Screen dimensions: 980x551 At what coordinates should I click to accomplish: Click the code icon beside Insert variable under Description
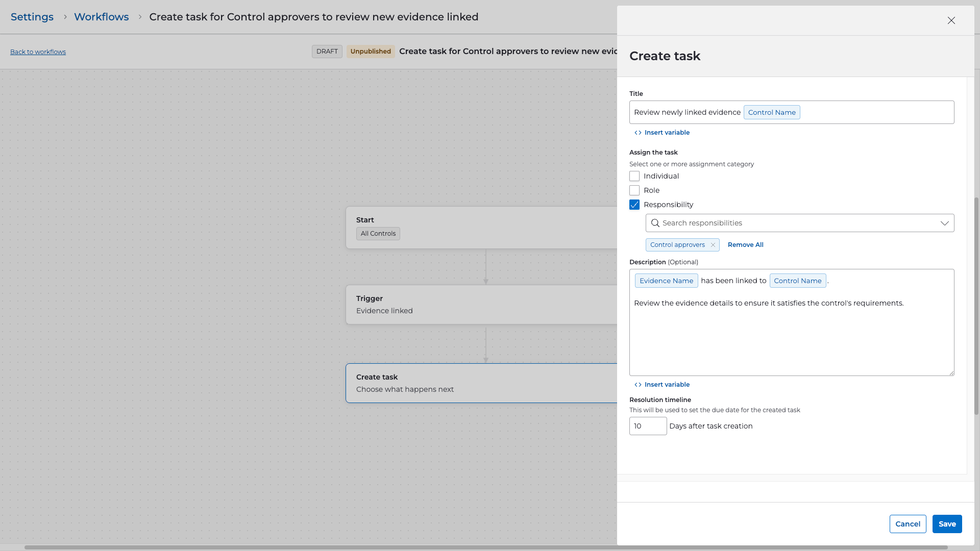click(x=638, y=384)
